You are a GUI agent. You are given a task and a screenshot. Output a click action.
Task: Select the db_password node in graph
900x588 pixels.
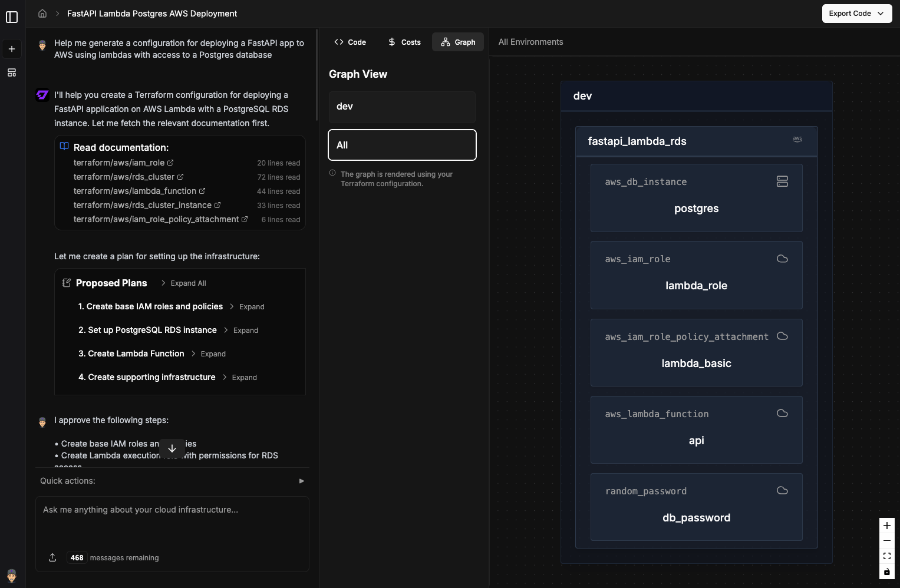click(x=697, y=507)
